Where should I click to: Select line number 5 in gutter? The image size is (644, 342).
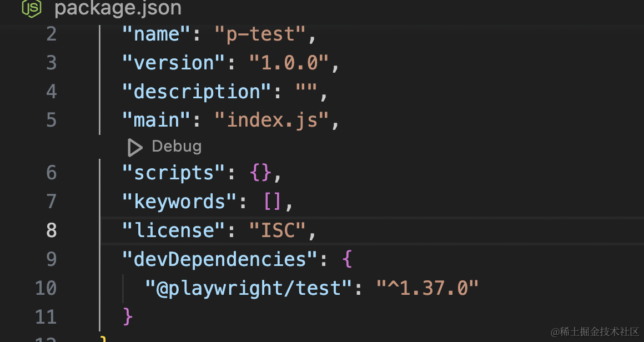pyautogui.click(x=51, y=120)
